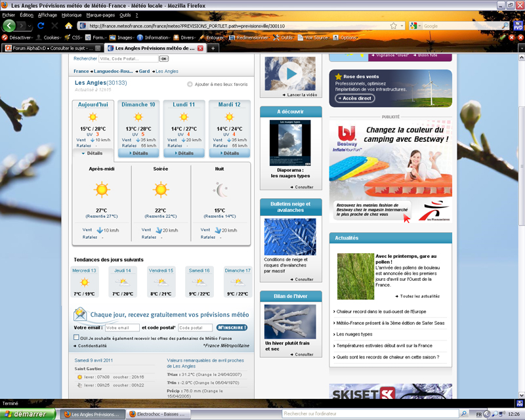Click the Windows démarrer button
The image size is (525, 420).
pos(28,414)
